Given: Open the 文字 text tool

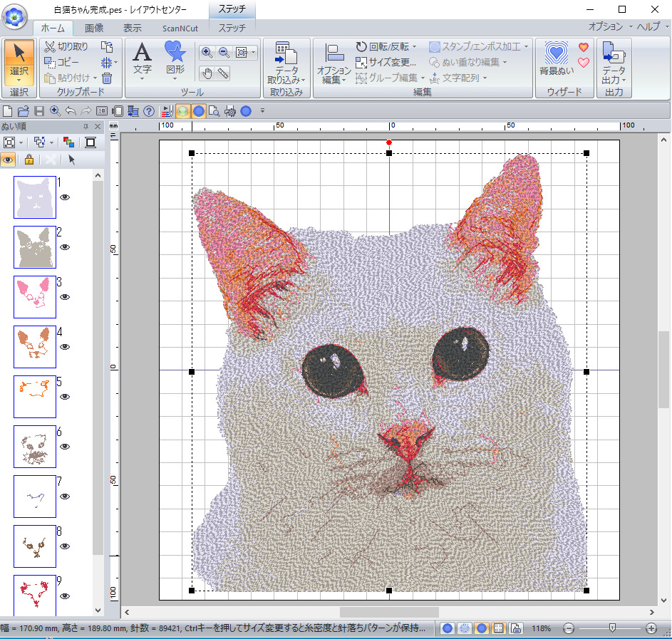Looking at the screenshot, I should point(143,61).
